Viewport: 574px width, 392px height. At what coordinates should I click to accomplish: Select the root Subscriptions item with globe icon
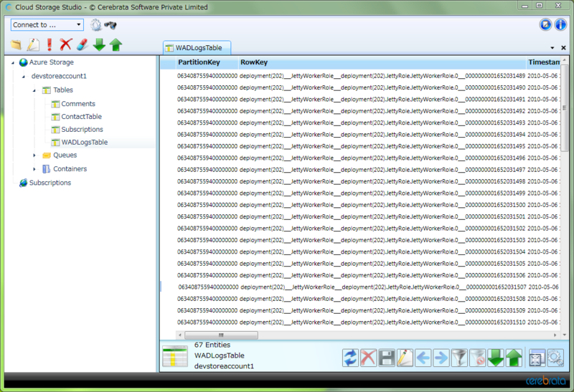tap(50, 183)
